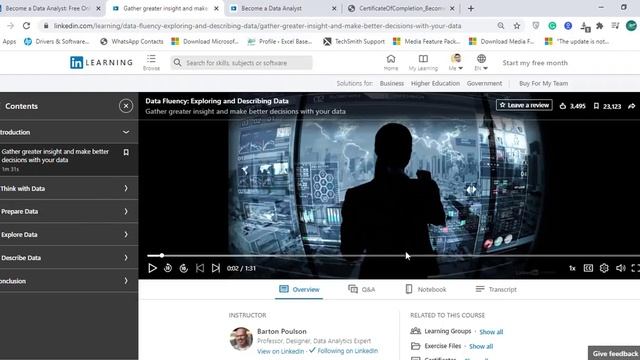Click the browser address bar
This screenshot has height=360, width=640.
(x=257, y=26)
